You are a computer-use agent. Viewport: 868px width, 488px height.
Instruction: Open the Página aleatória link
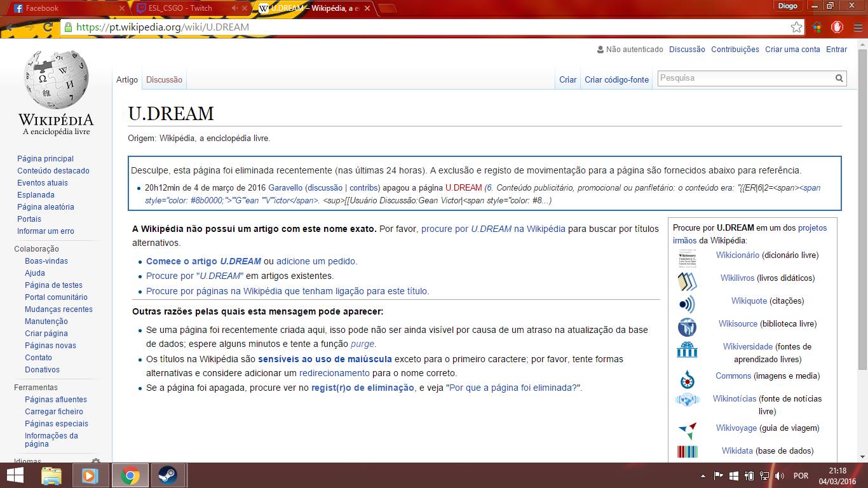(46, 207)
